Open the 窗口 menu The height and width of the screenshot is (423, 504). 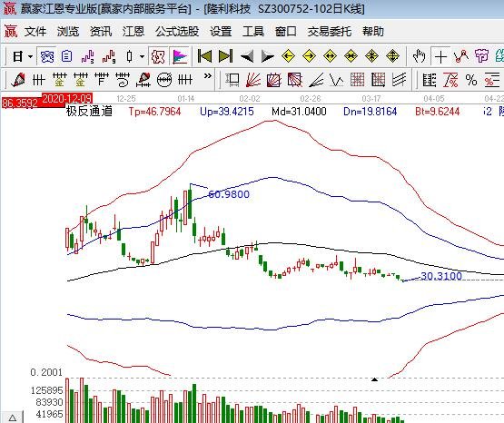click(x=286, y=32)
